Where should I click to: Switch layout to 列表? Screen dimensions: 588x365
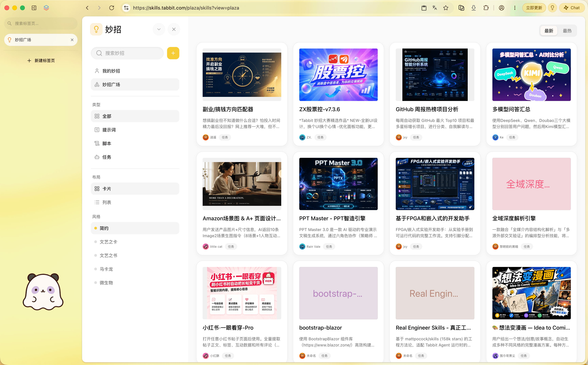[x=135, y=202]
